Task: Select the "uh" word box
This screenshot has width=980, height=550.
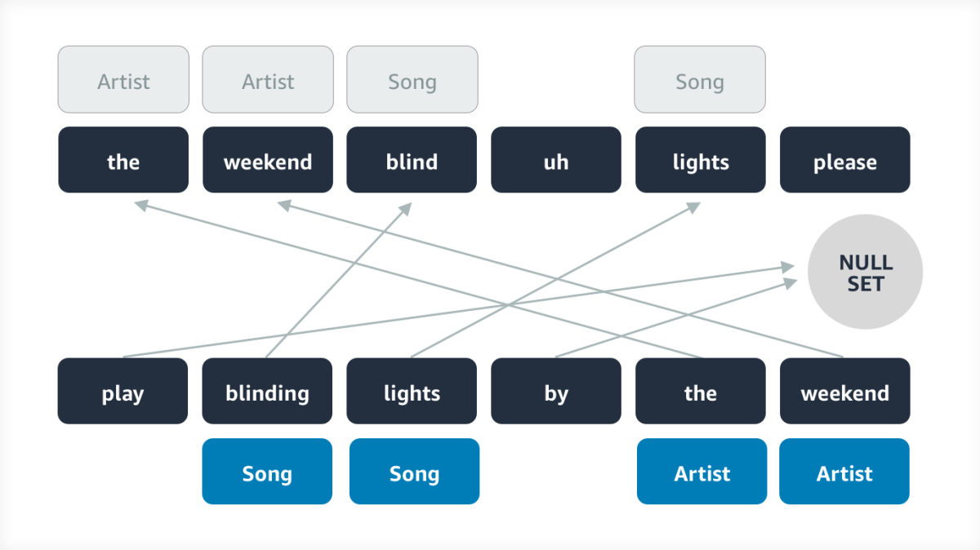Action: pos(555,160)
